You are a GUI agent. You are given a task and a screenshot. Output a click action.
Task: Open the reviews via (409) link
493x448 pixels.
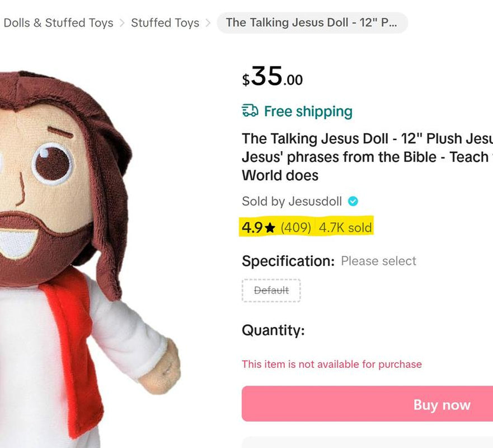tap(298, 227)
